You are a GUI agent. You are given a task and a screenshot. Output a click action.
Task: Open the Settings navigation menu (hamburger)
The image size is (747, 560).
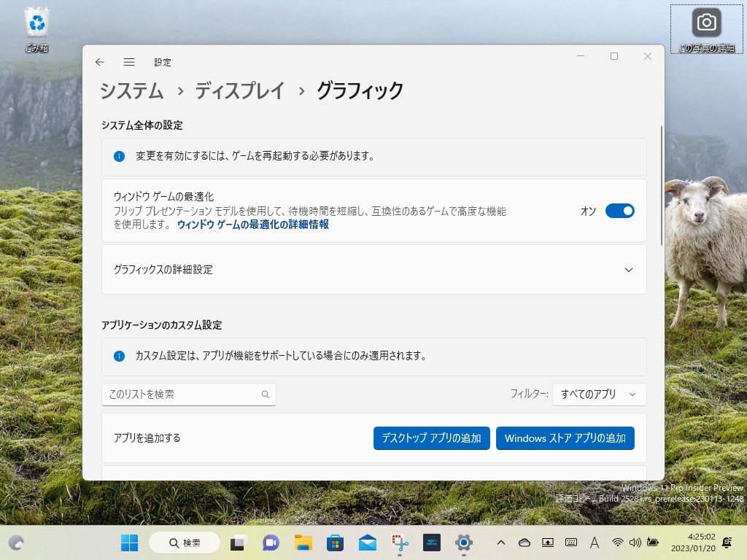tap(129, 62)
